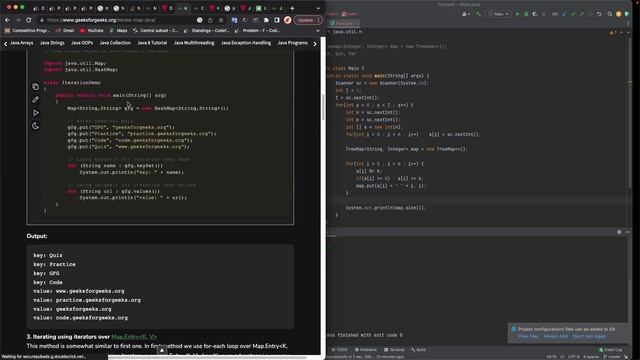Viewport: 640px width, 360px height.
Task: Select the Java 8 Tutorial topic tab
Action: pos(152,43)
